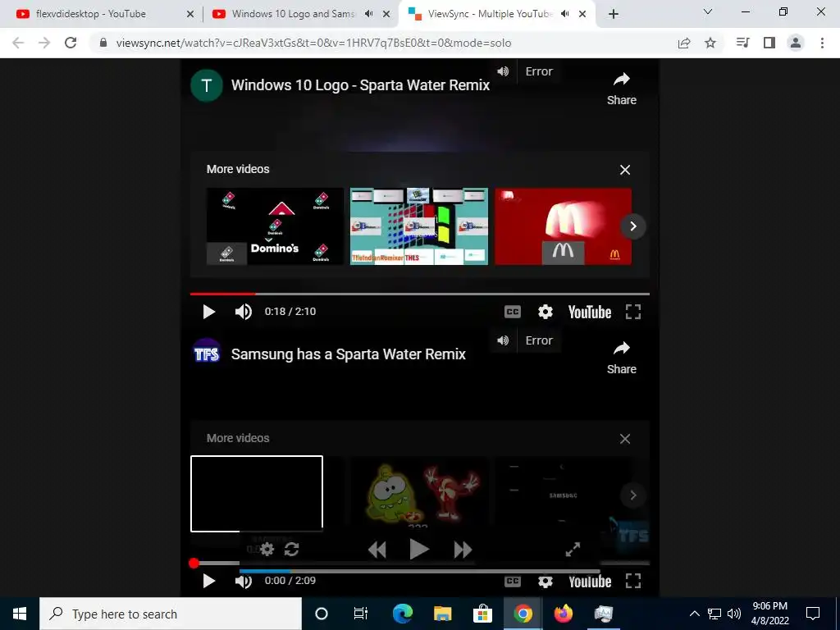Seek using the Samsung video red scrubber
840x630 pixels.
[x=194, y=563]
